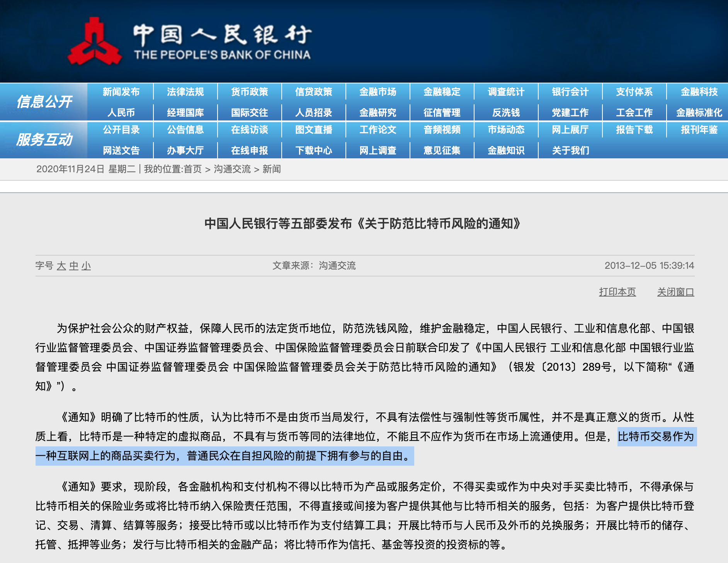Go to 在线访谈 page

[249, 130]
